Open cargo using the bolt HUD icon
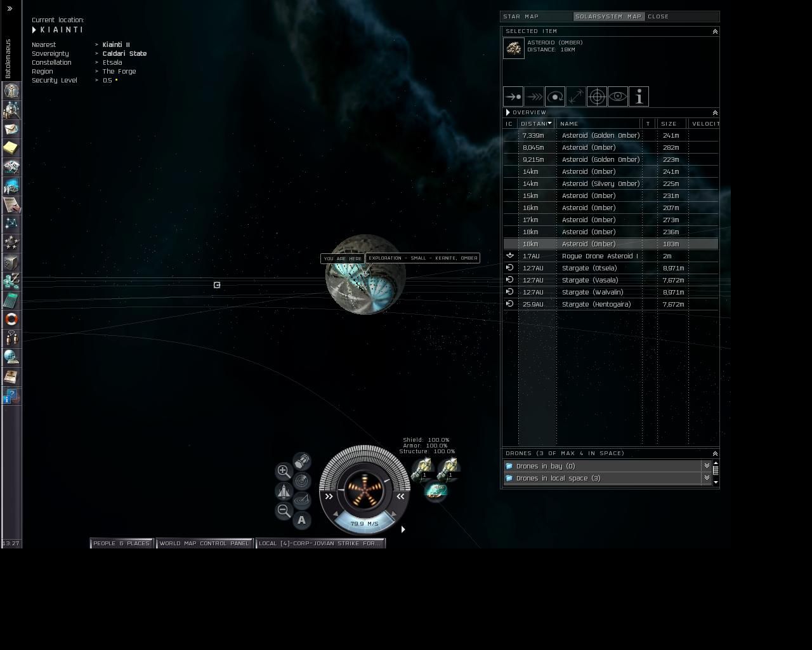 302,461
